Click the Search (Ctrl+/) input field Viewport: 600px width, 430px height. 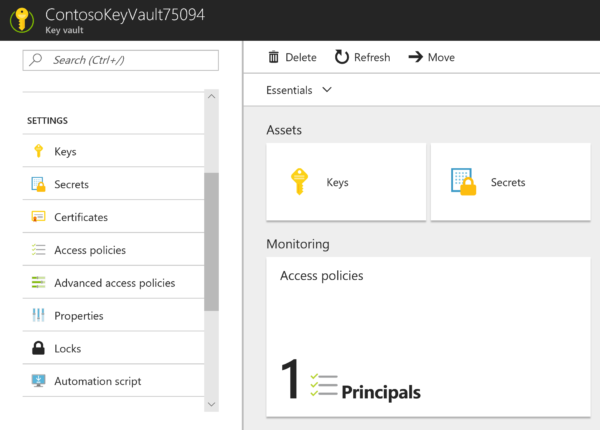tap(120, 60)
